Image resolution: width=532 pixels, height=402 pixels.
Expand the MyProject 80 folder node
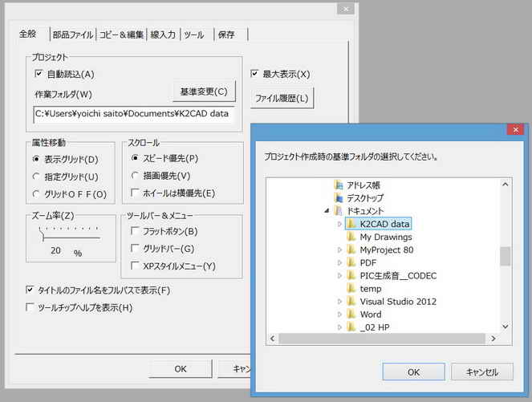coord(339,250)
